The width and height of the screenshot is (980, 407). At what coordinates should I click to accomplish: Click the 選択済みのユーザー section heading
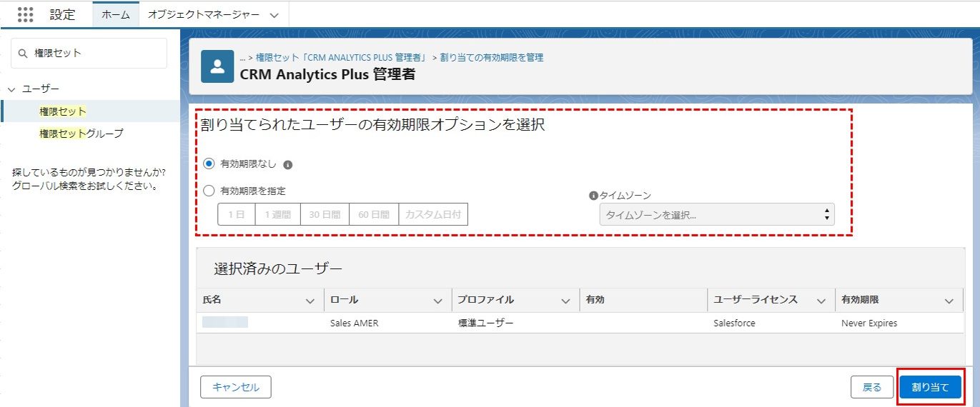pos(278,268)
